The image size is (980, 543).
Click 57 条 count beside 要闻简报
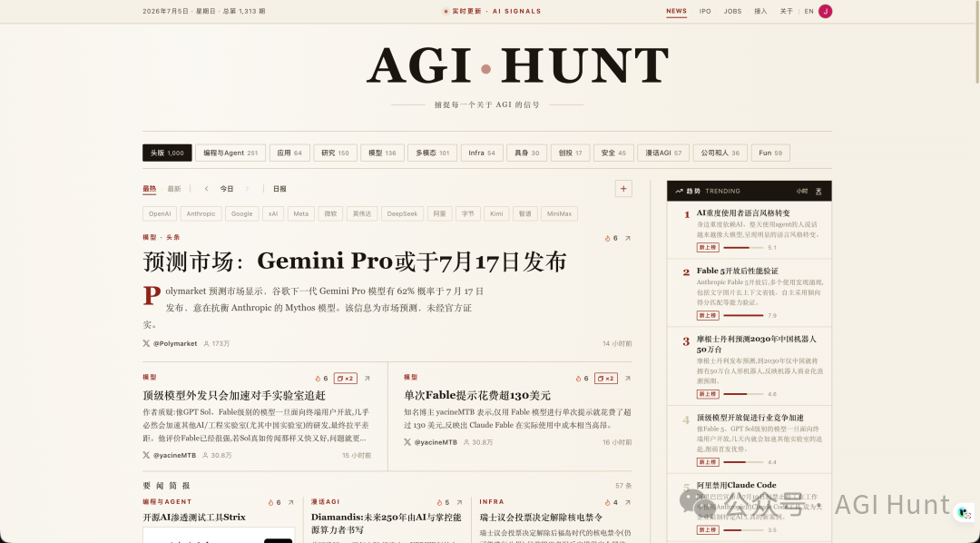[623, 486]
